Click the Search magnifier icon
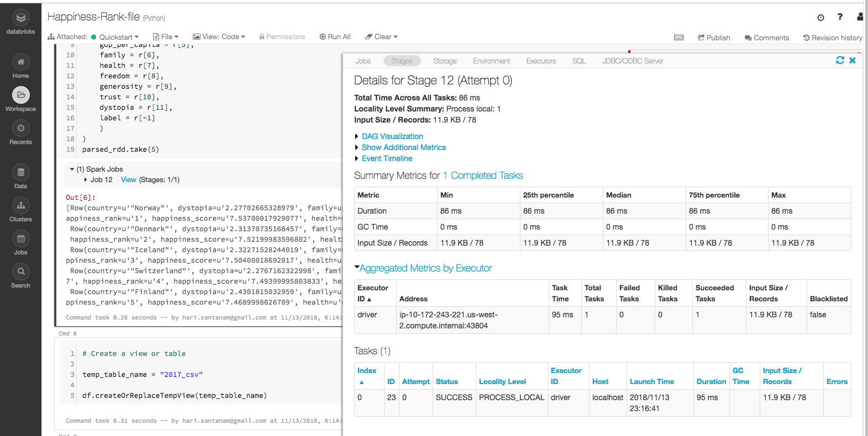 pos(20,272)
